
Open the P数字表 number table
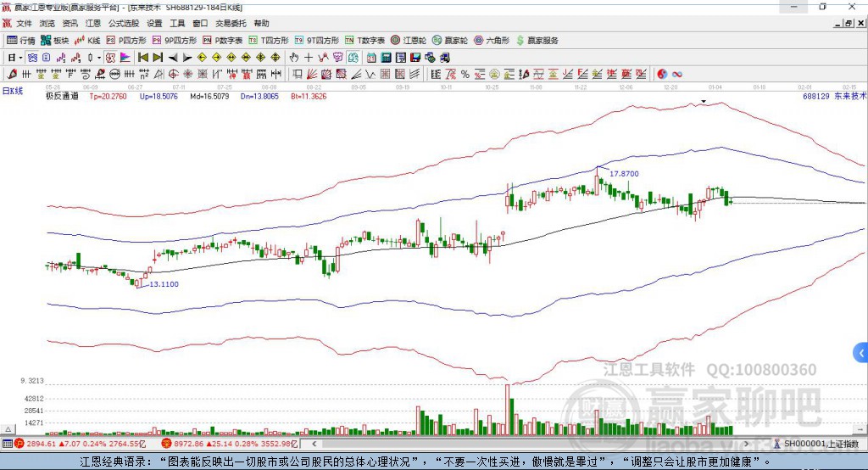(x=223, y=41)
